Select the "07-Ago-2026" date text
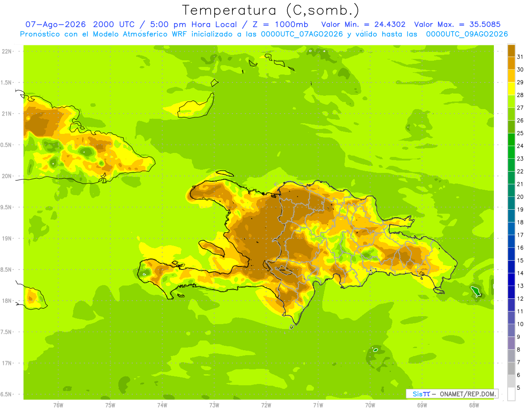Screen dimensions: 532x411 55,24
